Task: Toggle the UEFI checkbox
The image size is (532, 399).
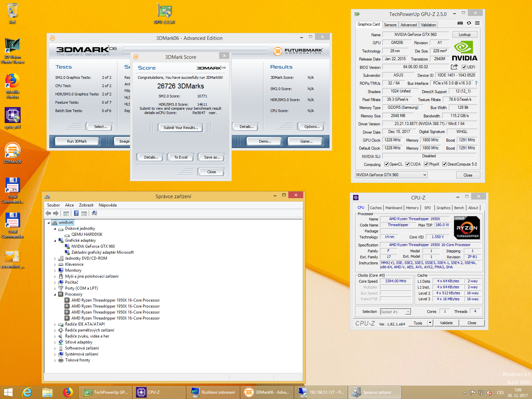Action: (464, 67)
